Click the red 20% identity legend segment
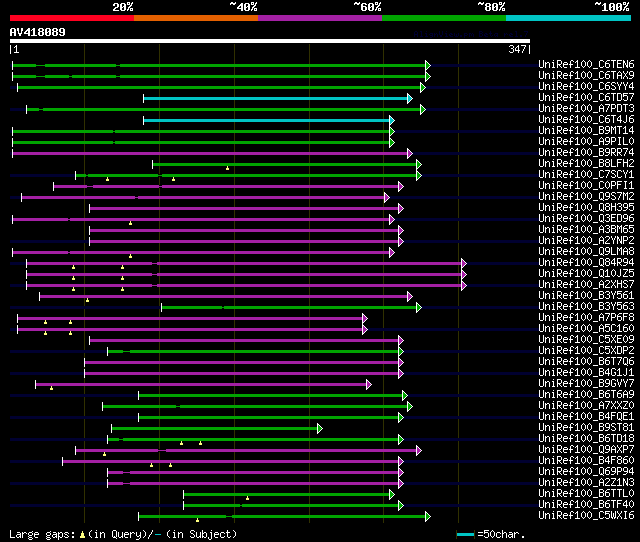 point(72,18)
